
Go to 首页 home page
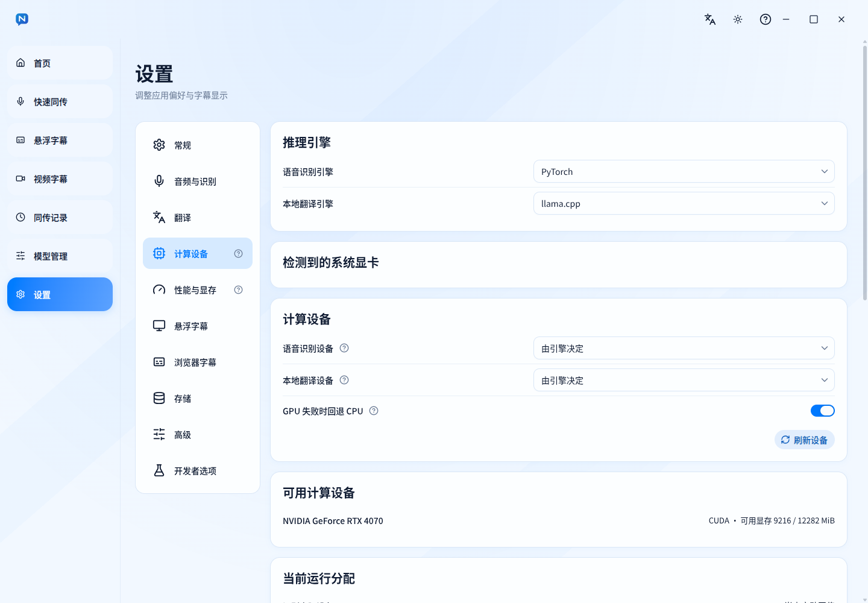[x=60, y=63]
